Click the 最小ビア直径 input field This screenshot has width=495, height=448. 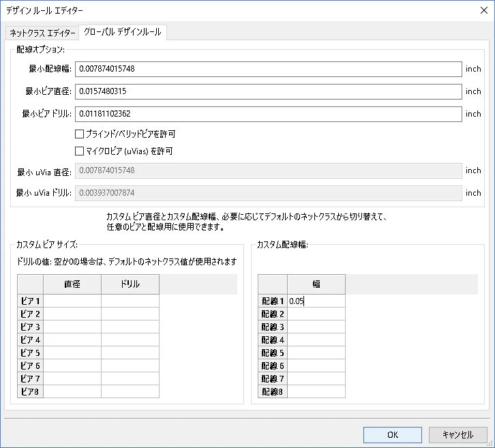[x=269, y=91]
